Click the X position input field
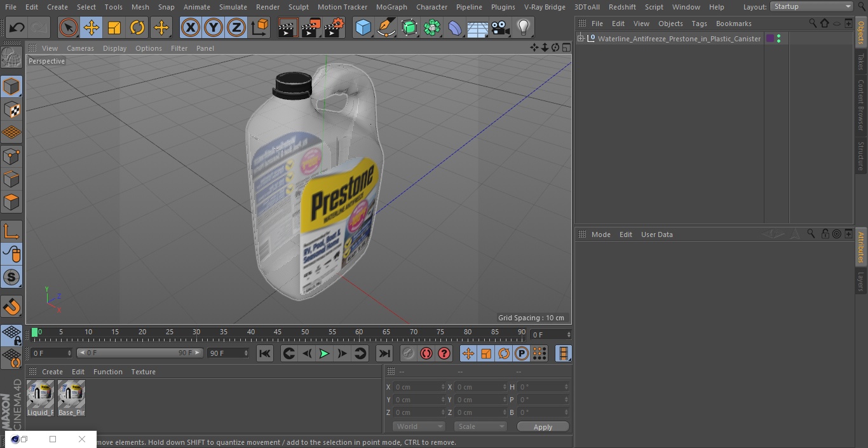 tap(419, 387)
